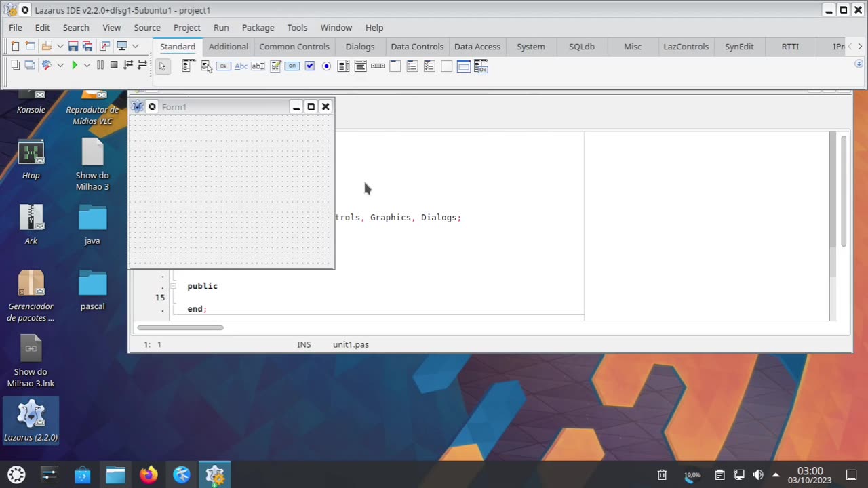Select TRadioButton component in palette
Viewport: 868px width, 488px height.
click(x=327, y=66)
